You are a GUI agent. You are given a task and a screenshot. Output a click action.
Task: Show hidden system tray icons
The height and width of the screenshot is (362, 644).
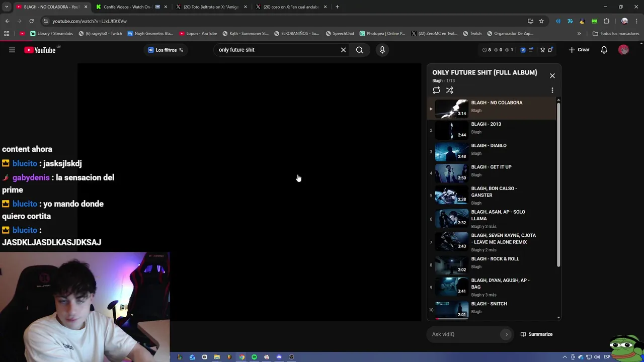565,357
